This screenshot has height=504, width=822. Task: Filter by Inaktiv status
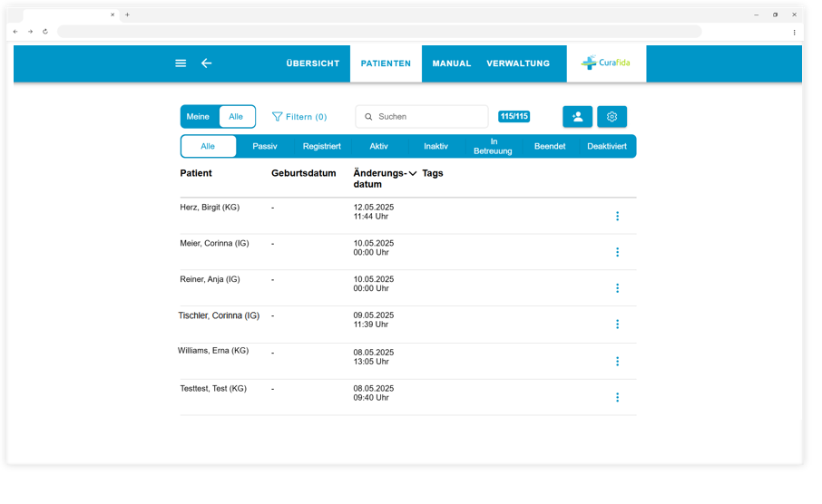tap(436, 146)
